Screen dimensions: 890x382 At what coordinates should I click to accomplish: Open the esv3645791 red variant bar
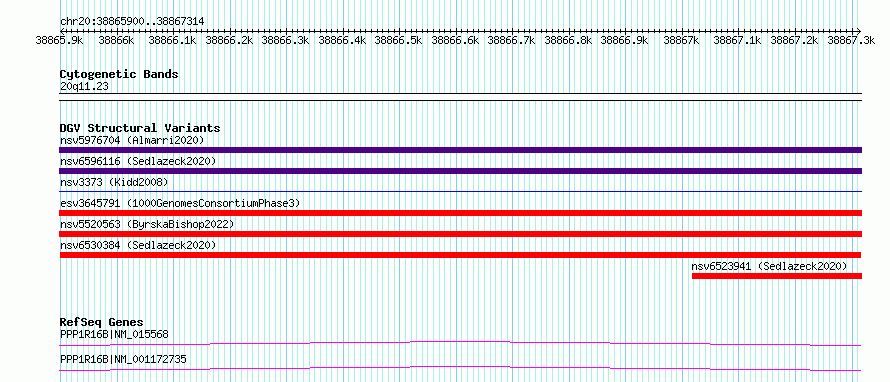coord(460,213)
